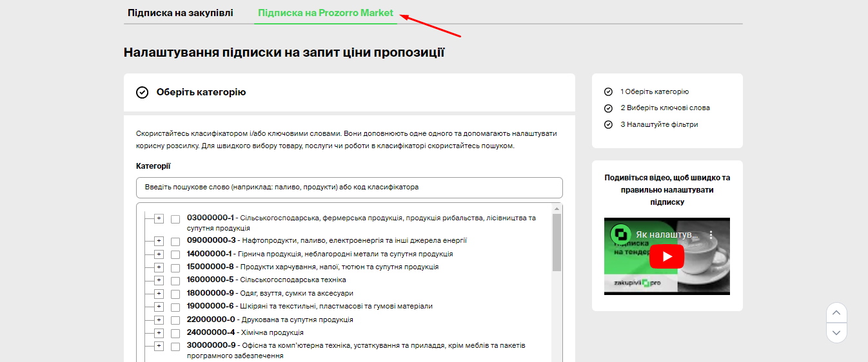Select 'Підписка на Prozorro Market' tab

(326, 13)
